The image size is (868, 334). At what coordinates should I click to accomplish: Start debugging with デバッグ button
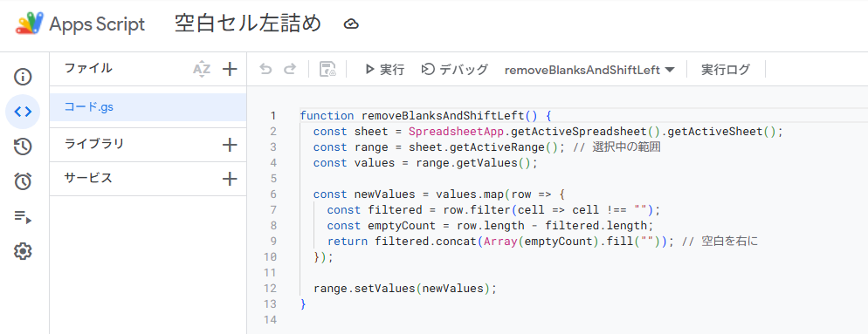coord(455,70)
